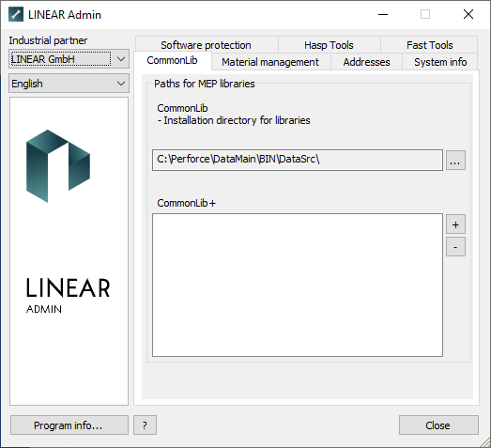Expand the Industrial partner dropdown arrow
491x448 pixels.
click(121, 59)
